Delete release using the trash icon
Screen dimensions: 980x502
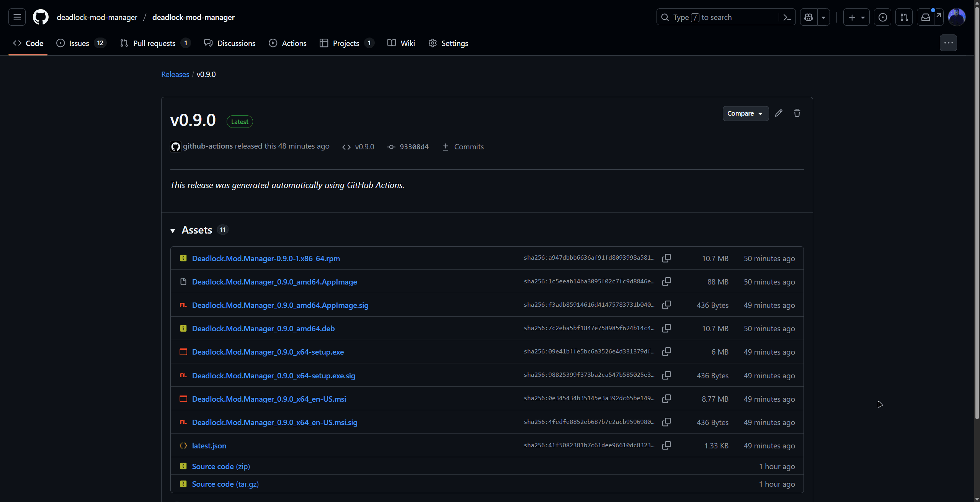(797, 113)
